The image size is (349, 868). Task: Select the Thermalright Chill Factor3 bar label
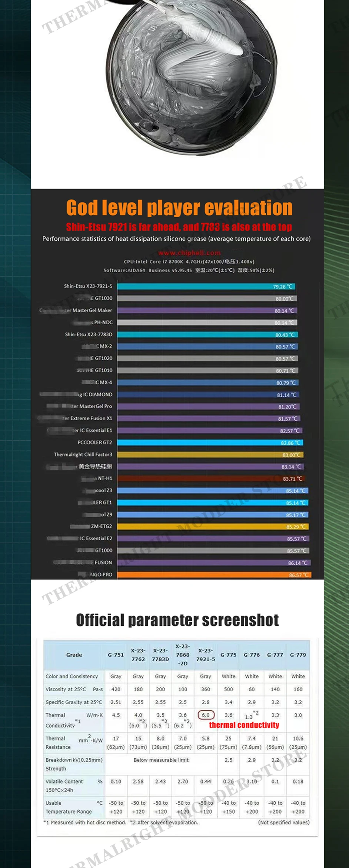point(83,454)
